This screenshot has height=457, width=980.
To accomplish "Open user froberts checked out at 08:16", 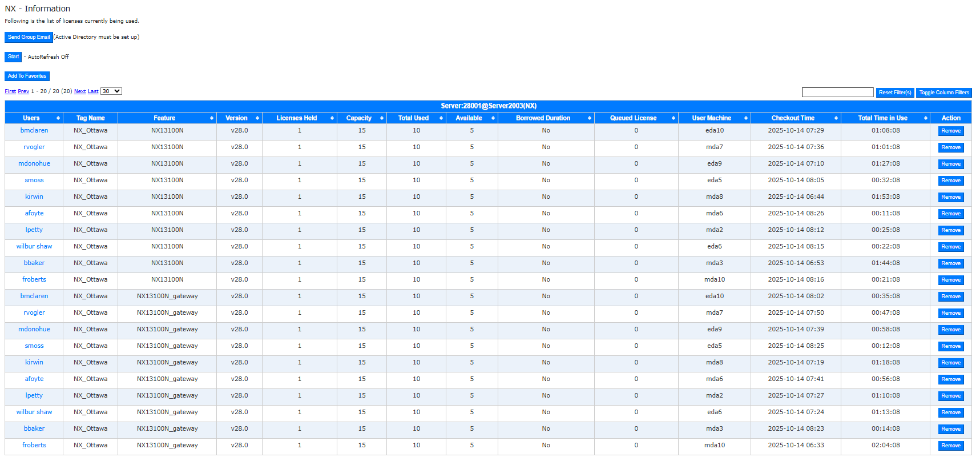I will click(x=34, y=280).
